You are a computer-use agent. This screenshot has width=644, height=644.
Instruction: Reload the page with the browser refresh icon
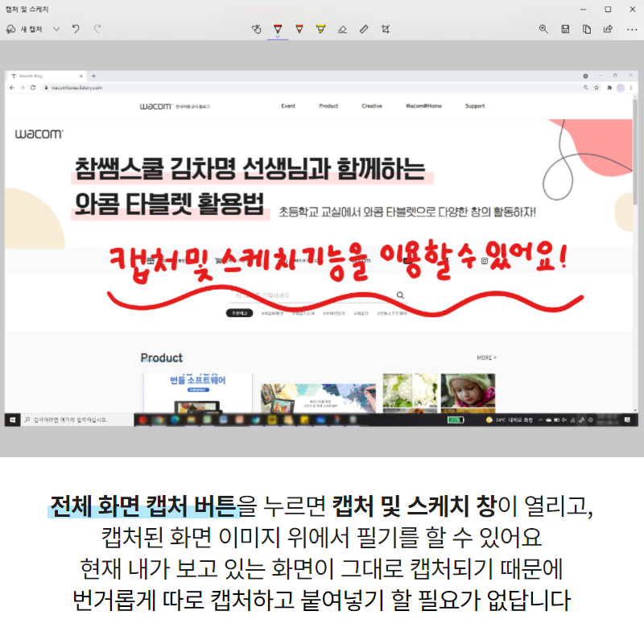[x=33, y=88]
